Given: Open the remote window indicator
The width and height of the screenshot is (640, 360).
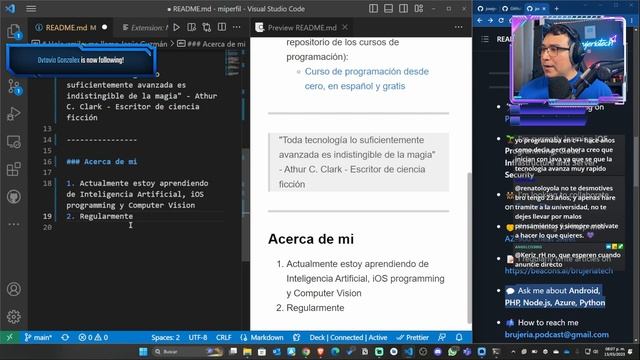Looking at the screenshot, I should tap(10, 337).
